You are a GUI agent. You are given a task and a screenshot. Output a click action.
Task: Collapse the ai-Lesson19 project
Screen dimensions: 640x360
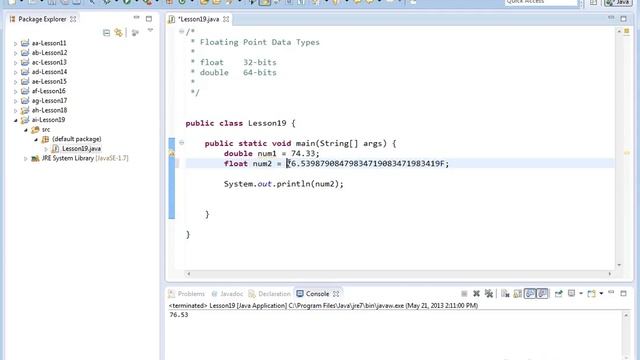click(x=16, y=120)
